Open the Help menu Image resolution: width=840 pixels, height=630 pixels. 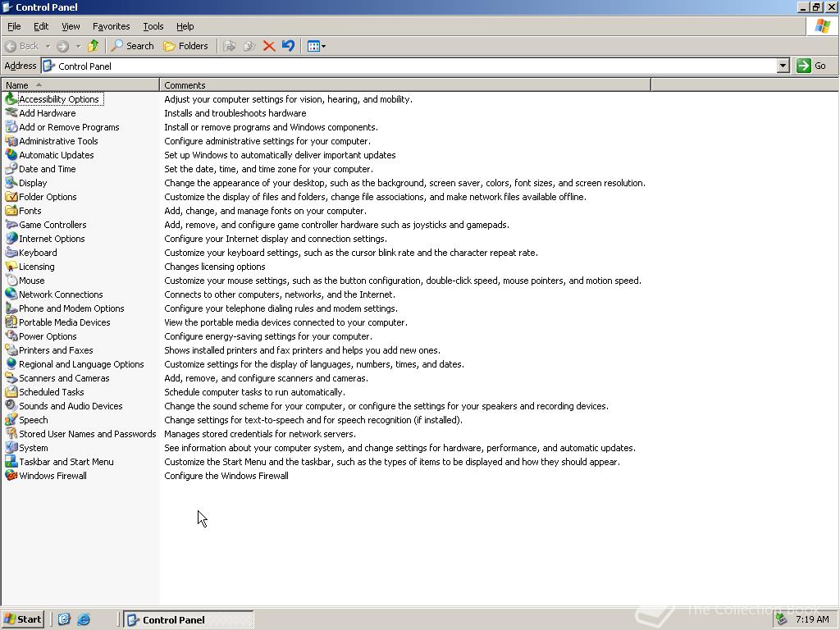(x=185, y=26)
